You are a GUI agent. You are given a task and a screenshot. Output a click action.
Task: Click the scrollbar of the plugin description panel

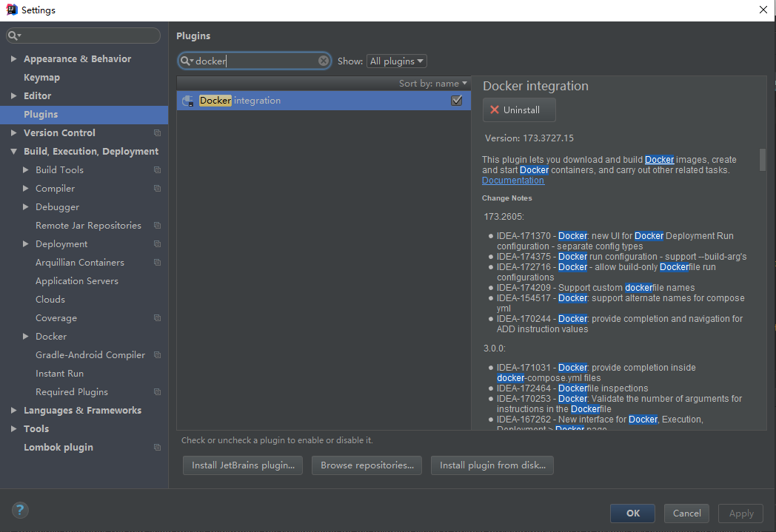pos(762,161)
